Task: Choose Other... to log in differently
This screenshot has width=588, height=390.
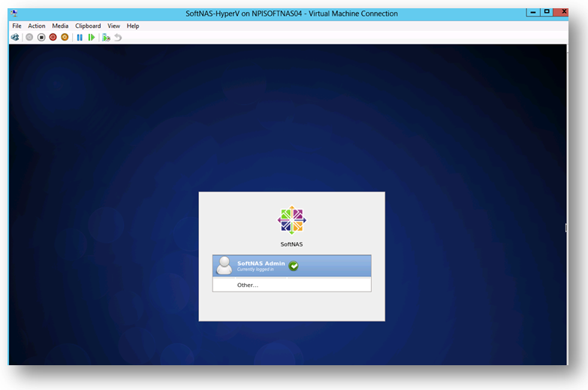Action: (x=292, y=285)
